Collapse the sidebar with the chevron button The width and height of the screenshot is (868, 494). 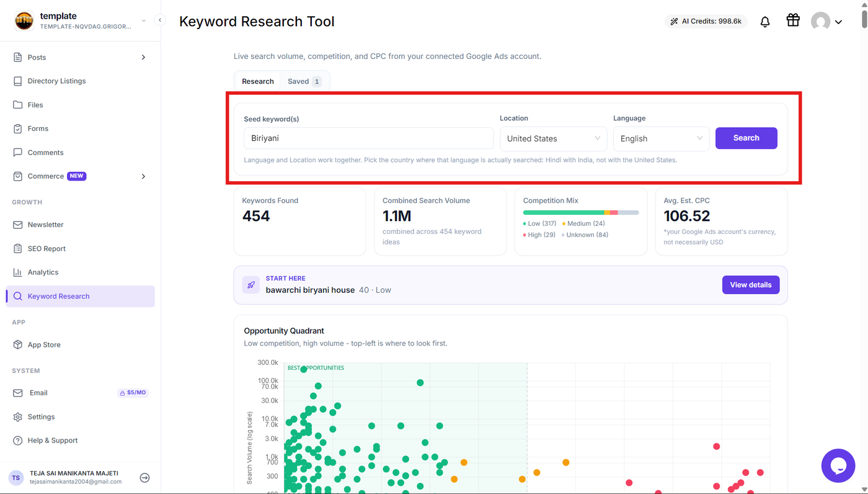click(x=159, y=20)
